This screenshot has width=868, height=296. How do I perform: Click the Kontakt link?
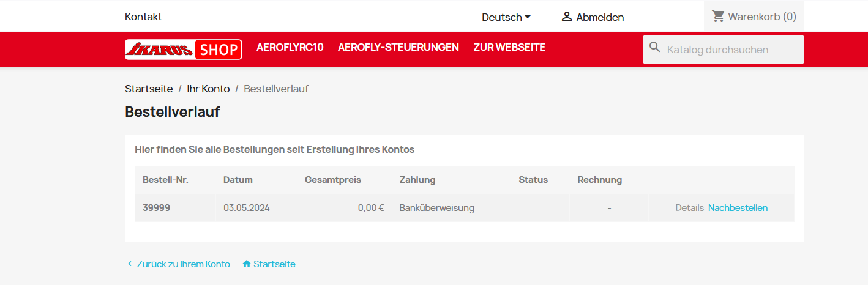(x=143, y=17)
